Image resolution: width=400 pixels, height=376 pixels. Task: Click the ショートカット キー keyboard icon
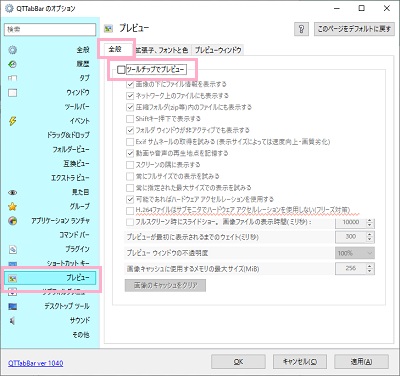point(12,264)
